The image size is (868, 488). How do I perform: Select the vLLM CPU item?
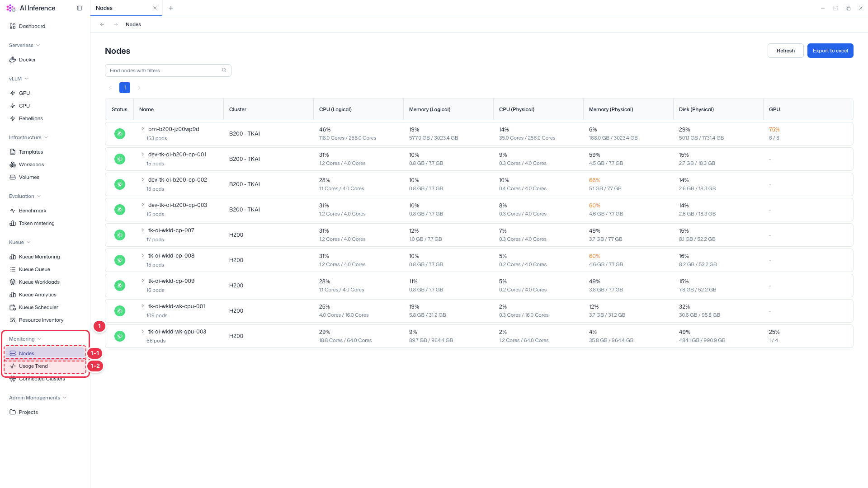[x=24, y=106]
